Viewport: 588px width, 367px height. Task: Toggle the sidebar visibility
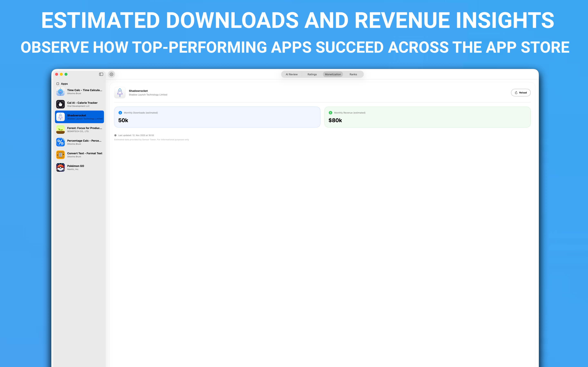point(101,74)
